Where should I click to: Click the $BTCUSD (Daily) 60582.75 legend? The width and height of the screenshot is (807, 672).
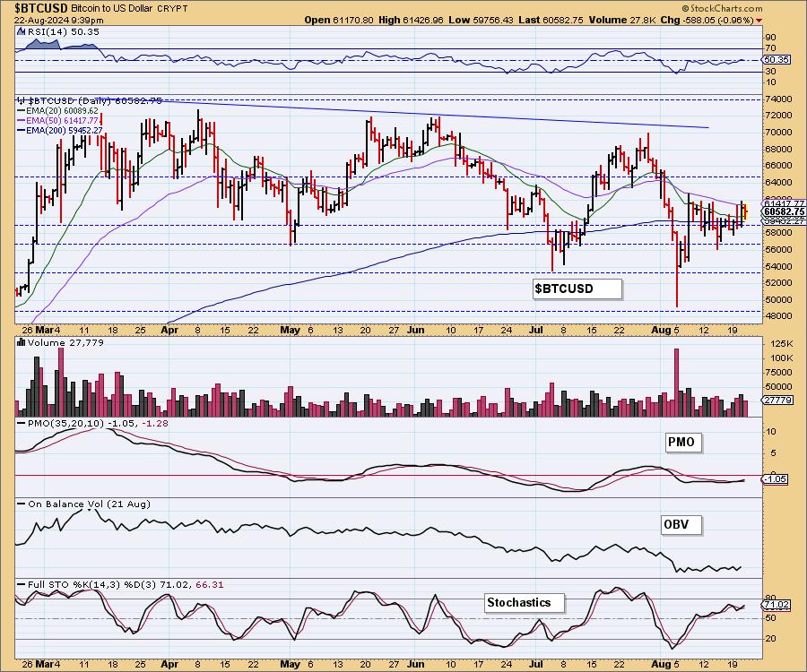coord(95,100)
